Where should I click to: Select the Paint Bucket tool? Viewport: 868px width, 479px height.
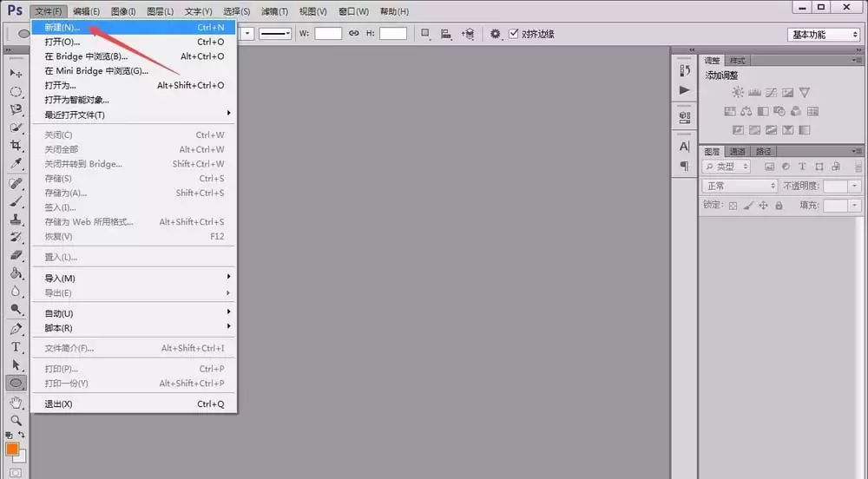(x=16, y=273)
